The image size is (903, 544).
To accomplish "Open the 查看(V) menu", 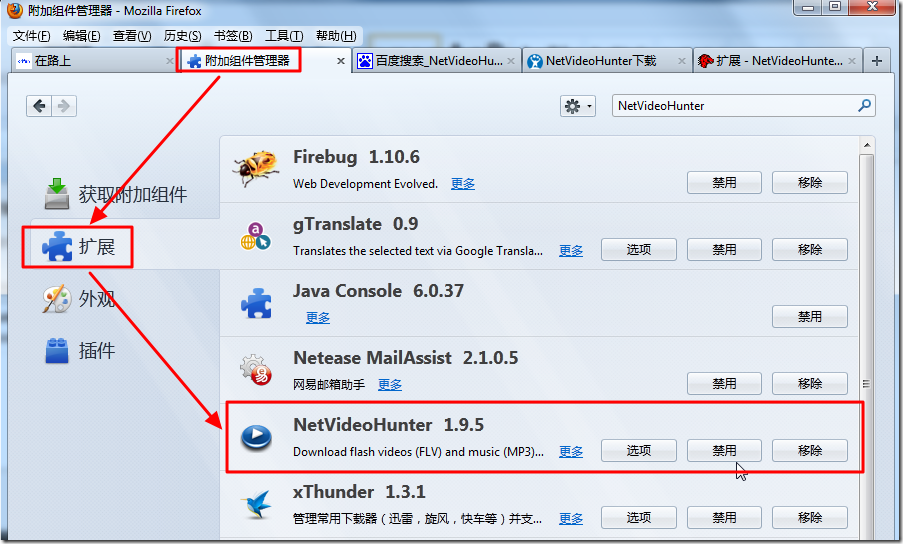I will click(x=132, y=36).
